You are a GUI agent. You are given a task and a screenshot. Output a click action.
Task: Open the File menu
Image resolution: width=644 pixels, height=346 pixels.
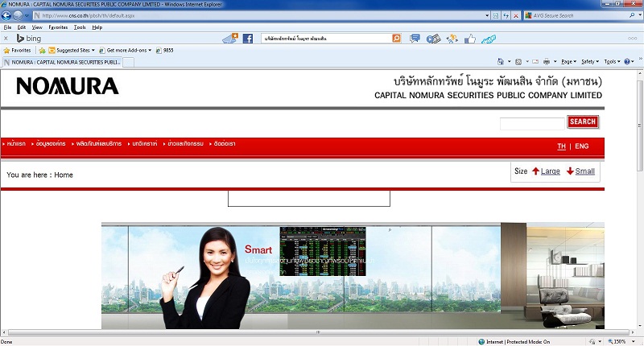coord(7,27)
